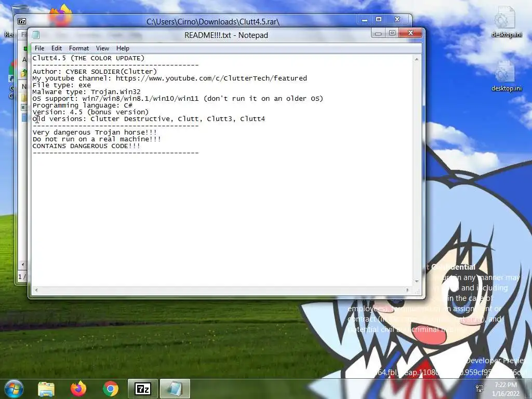This screenshot has height=399, width=532.
Task: Click the 'Malware type: Trojan.Win32' line
Action: [x=87, y=91]
